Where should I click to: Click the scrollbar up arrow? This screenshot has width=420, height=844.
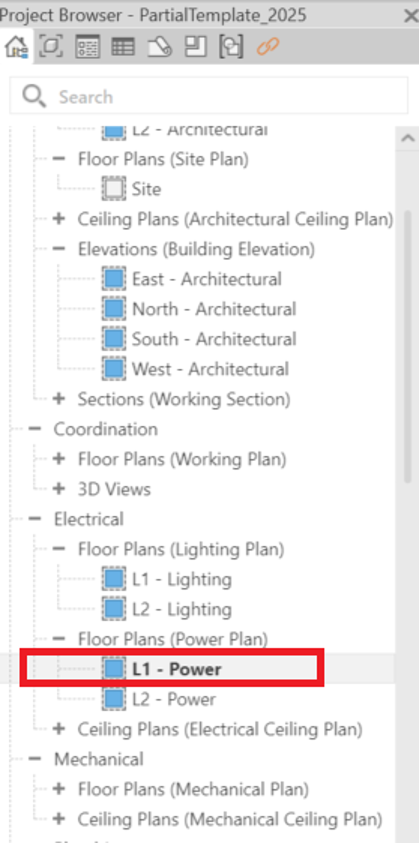408,138
